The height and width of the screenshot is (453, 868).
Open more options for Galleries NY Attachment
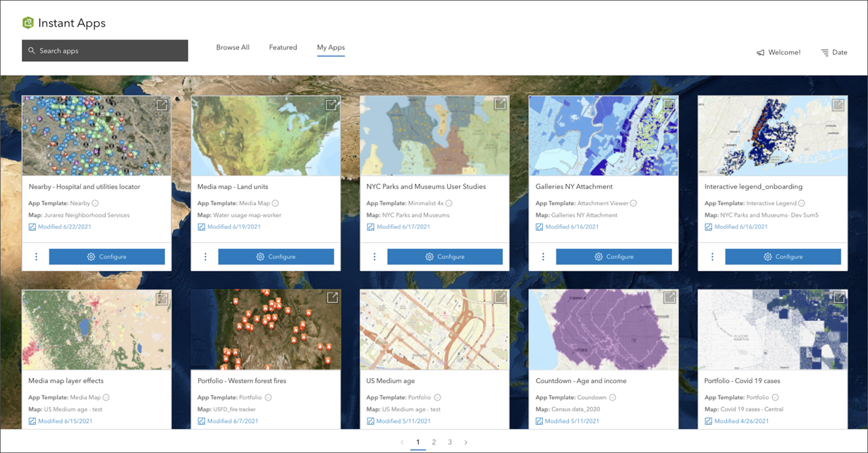tap(543, 257)
